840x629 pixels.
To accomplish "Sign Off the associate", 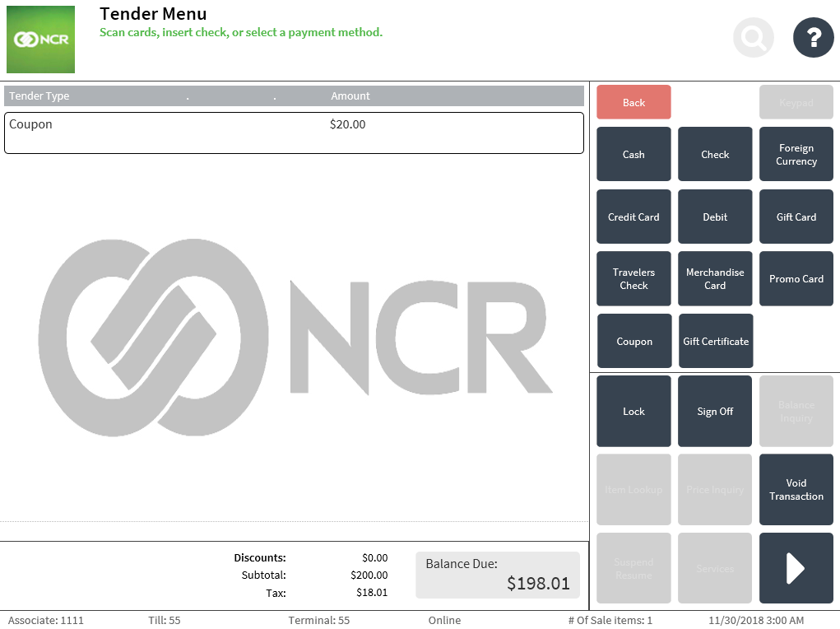I will point(715,412).
